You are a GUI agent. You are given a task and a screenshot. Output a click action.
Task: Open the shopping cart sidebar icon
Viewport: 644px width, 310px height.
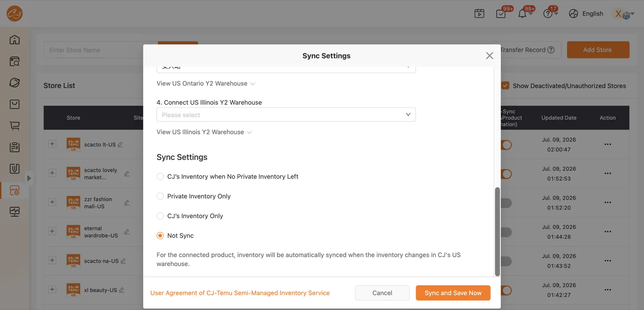(x=14, y=126)
